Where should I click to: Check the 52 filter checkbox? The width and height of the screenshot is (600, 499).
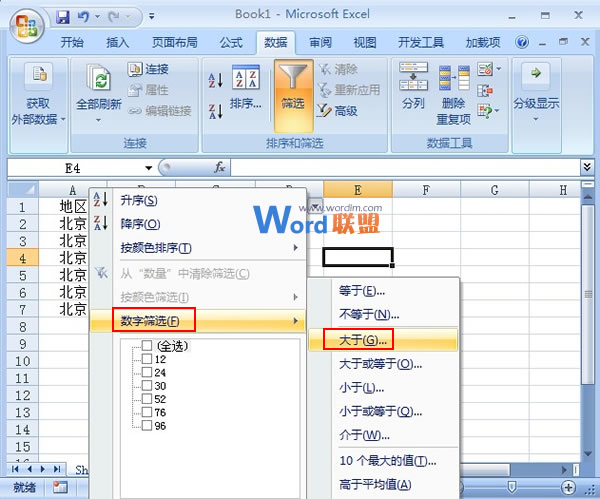(147, 399)
